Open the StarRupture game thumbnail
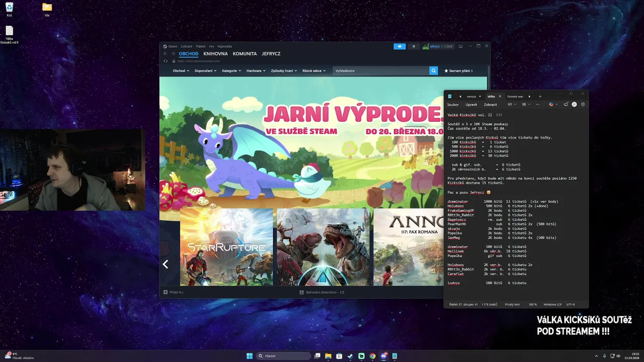The image size is (644, 362). [226, 247]
